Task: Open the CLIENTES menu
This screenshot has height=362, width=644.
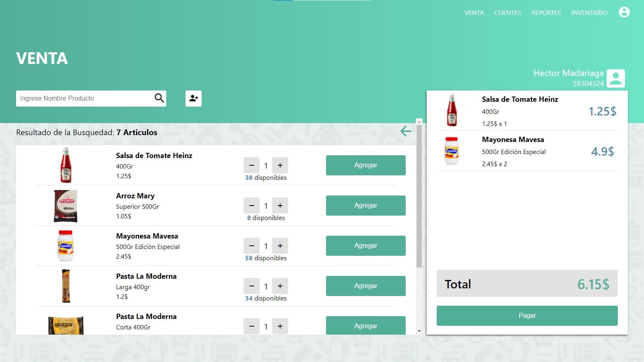Action: coord(508,12)
